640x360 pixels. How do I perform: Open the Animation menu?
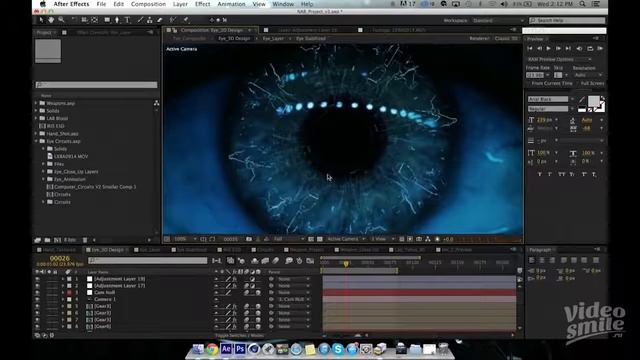231,4
